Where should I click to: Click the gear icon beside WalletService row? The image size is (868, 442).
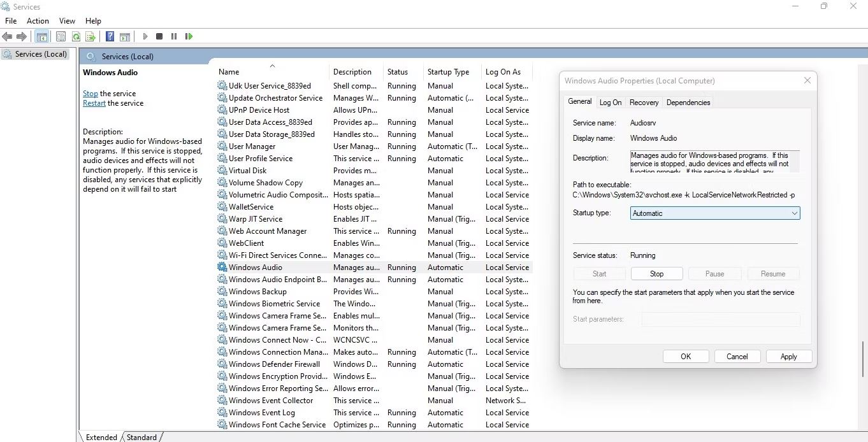pos(222,207)
